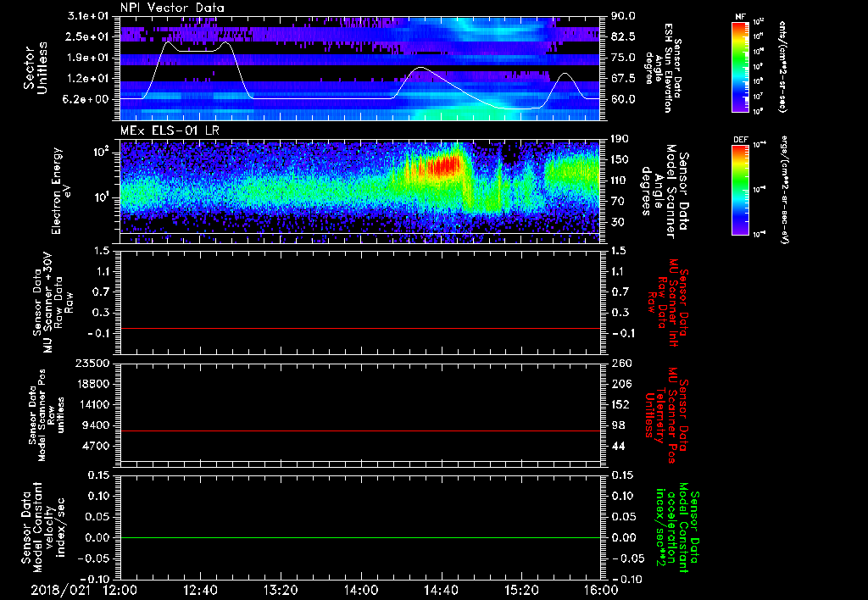Select the 'NPI Vector Data' panel title
Viewport: 868px width, 600px height.
coord(173,8)
